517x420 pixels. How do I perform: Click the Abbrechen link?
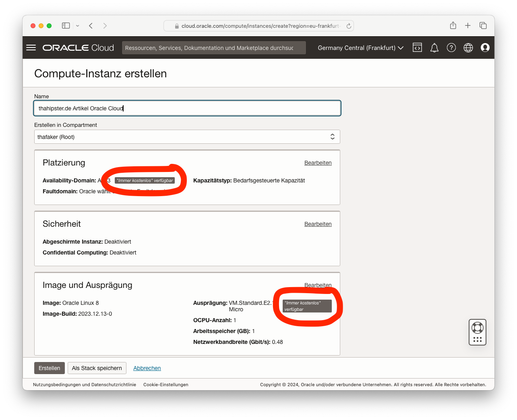(147, 368)
